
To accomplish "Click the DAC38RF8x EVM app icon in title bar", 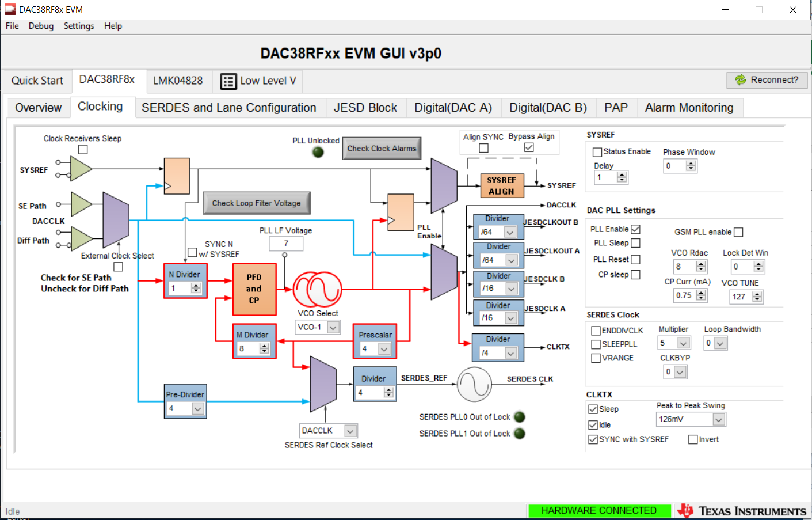I will click(x=10, y=9).
